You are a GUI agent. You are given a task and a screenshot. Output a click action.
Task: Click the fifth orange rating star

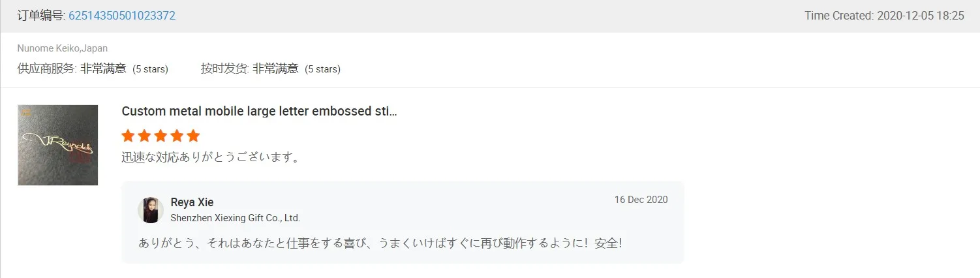click(193, 136)
